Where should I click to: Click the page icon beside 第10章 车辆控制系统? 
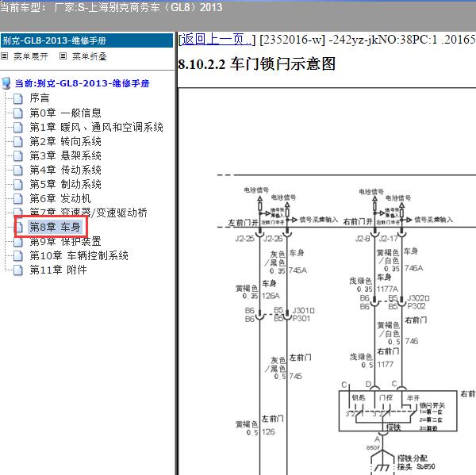[18, 255]
